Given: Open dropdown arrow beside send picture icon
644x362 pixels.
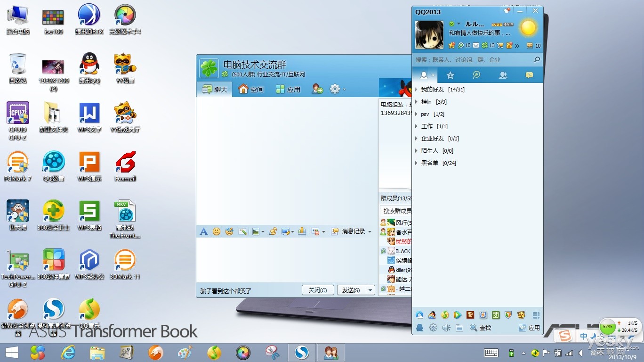Looking at the screenshot, I should pyautogui.click(x=263, y=231).
